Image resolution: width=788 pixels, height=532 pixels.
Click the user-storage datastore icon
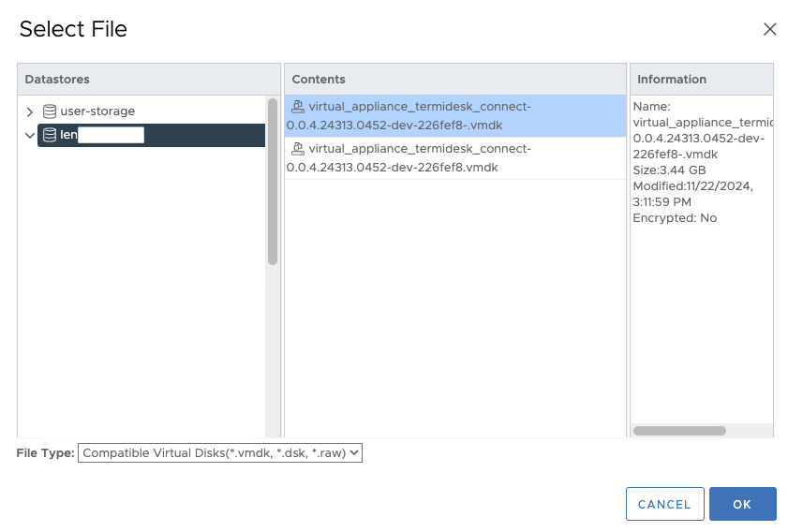pos(50,111)
